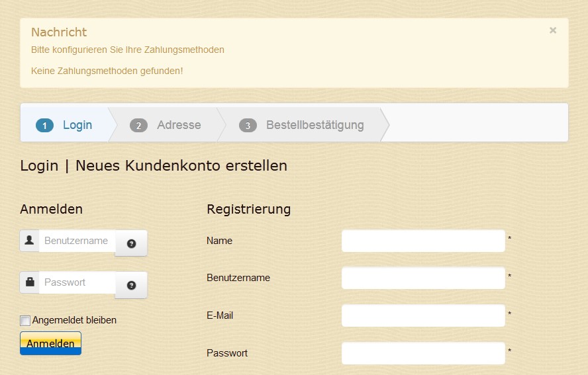Click the step 2 number badge

[x=138, y=126]
